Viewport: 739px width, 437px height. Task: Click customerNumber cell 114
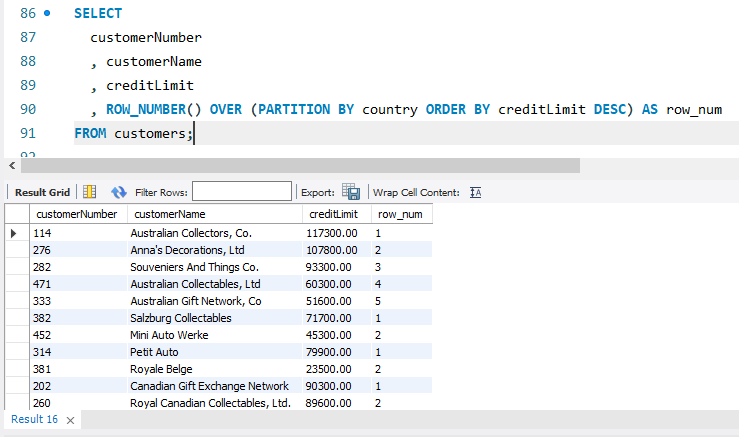78,233
